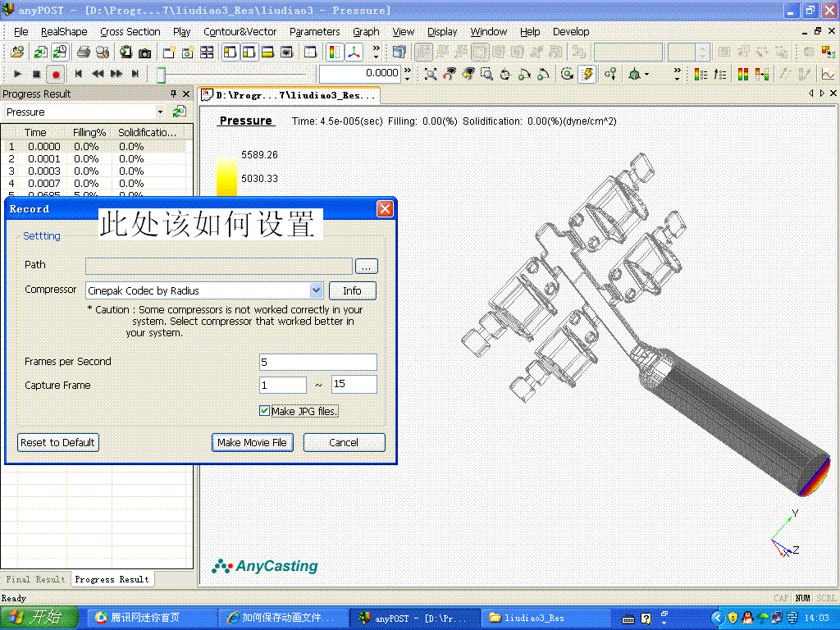Jump to first frame button
Image resolution: width=840 pixels, height=630 pixels.
tap(79, 74)
